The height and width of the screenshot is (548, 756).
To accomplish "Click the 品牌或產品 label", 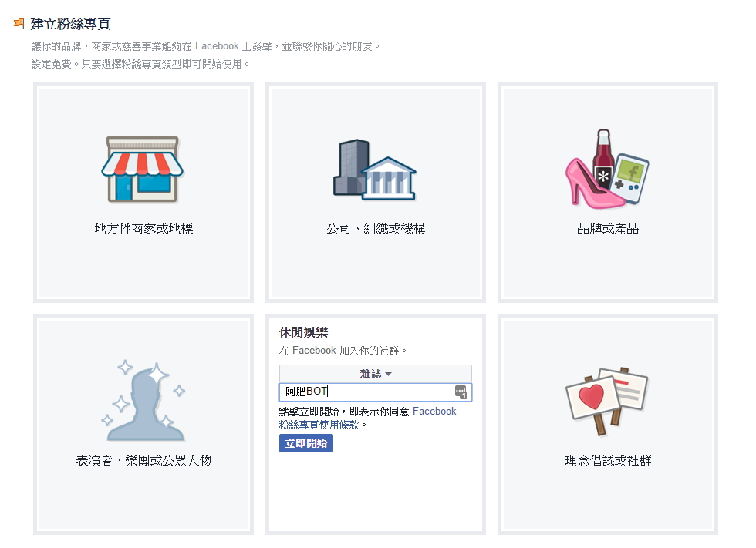I will (x=608, y=228).
